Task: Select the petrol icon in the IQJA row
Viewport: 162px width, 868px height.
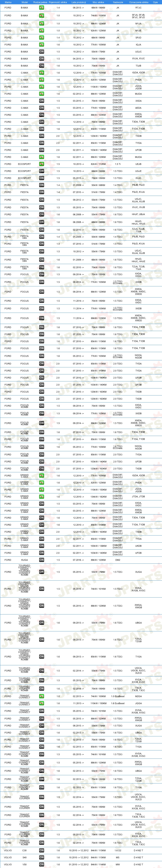Action: [41, 45]
